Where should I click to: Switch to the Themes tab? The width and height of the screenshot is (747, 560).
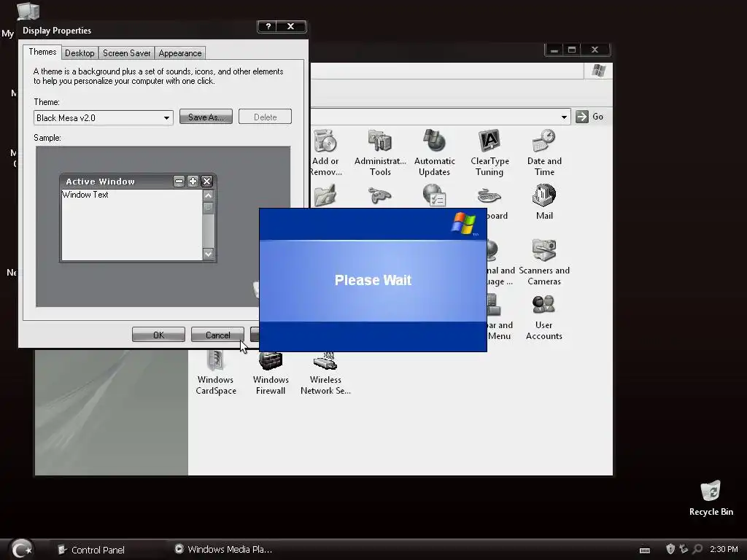(42, 52)
